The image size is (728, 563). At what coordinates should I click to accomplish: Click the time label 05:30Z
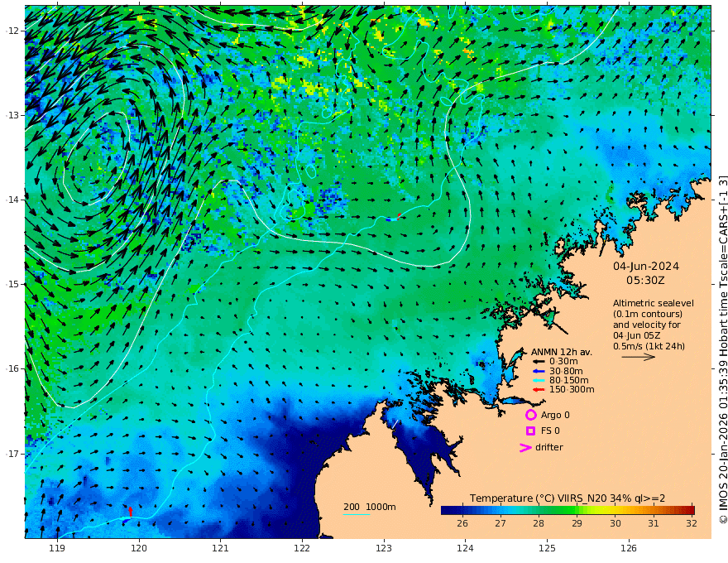point(645,281)
